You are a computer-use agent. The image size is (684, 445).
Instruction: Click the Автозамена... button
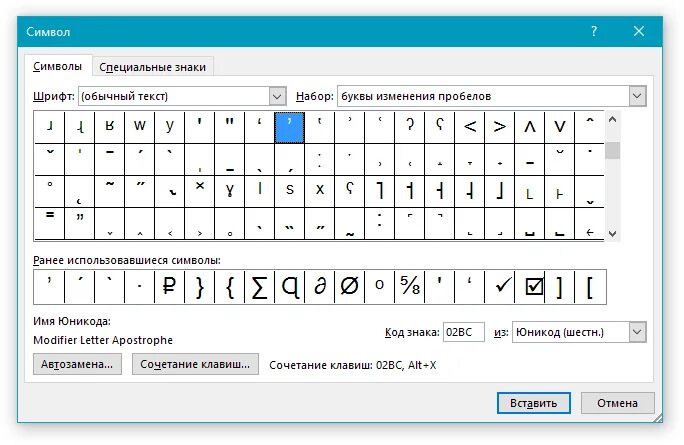(77, 364)
